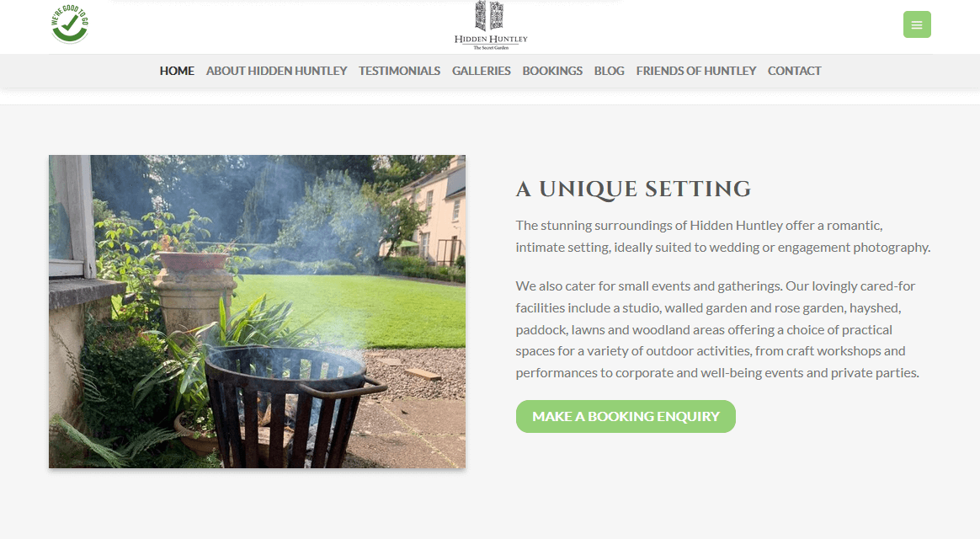Open the Testimonials menu item
Image resolution: width=980 pixels, height=539 pixels.
tap(399, 71)
